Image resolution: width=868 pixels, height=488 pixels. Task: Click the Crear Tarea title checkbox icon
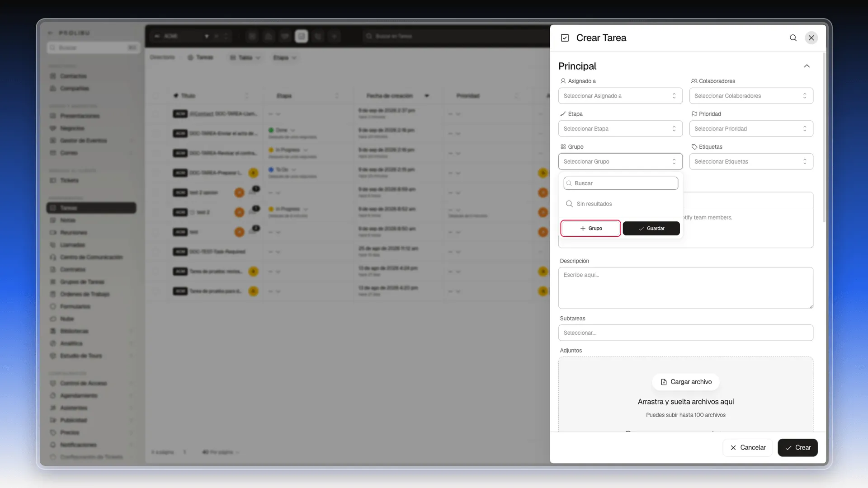coord(565,38)
